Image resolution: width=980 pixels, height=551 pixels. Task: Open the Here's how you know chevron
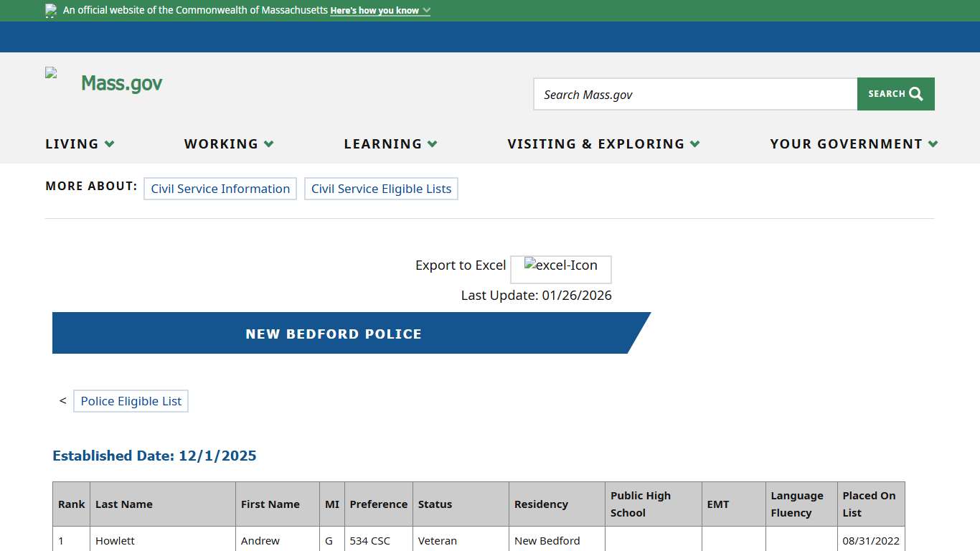[426, 11]
